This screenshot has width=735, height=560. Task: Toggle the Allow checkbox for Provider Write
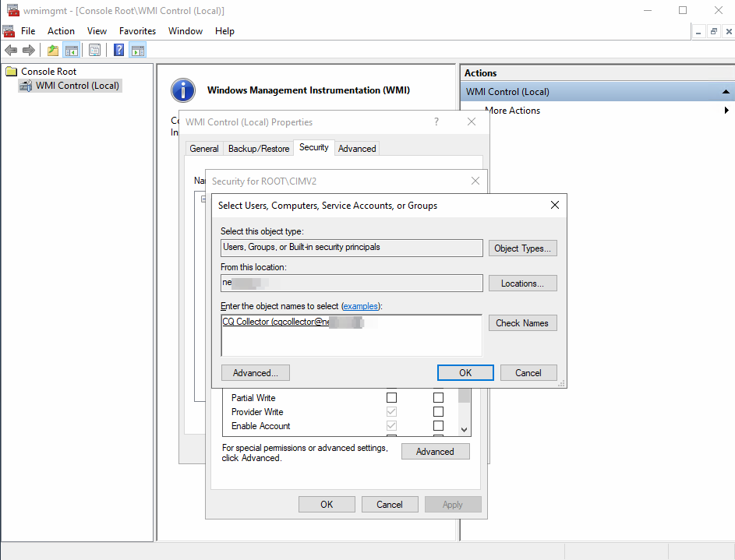click(391, 411)
